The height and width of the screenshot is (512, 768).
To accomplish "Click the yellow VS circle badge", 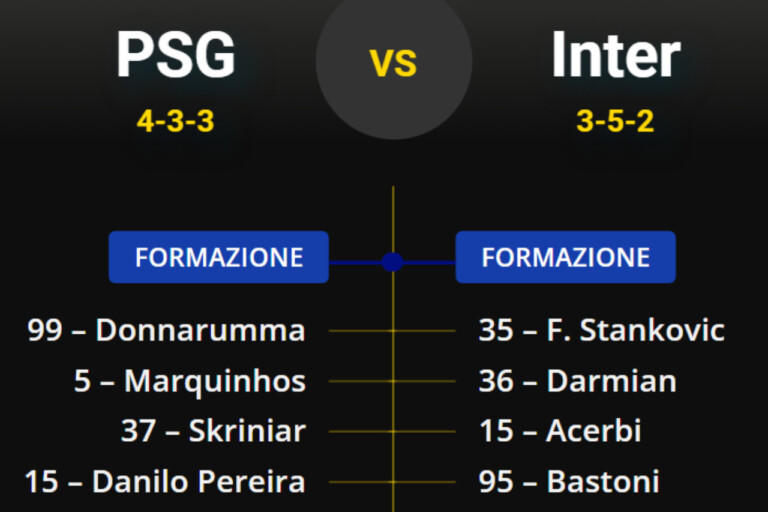I will (393, 62).
